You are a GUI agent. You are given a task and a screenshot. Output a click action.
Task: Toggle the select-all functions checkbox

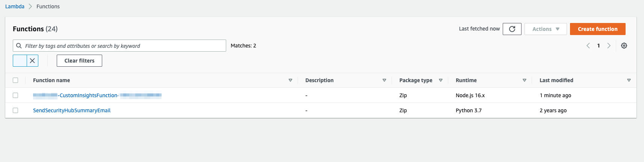(x=15, y=80)
